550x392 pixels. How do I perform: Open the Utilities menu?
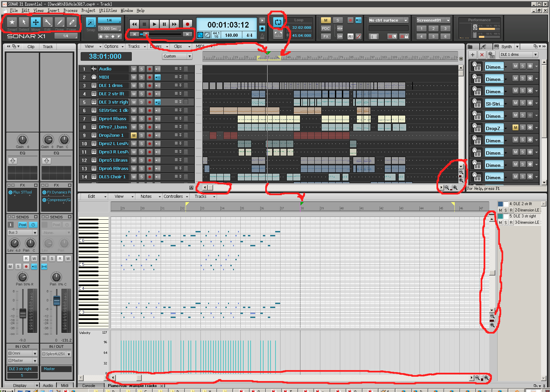[x=108, y=11]
